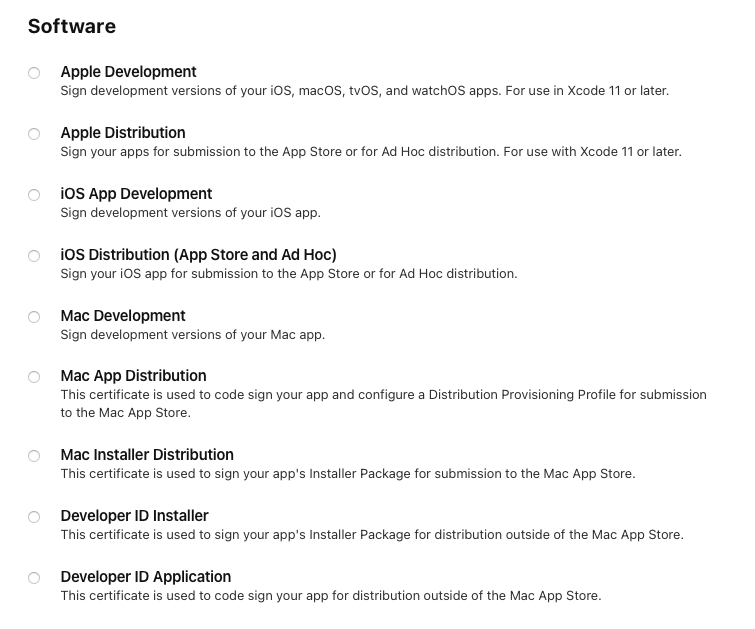The height and width of the screenshot is (629, 755).
Task: Select the Developer ID Application radio button
Action: click(34, 578)
